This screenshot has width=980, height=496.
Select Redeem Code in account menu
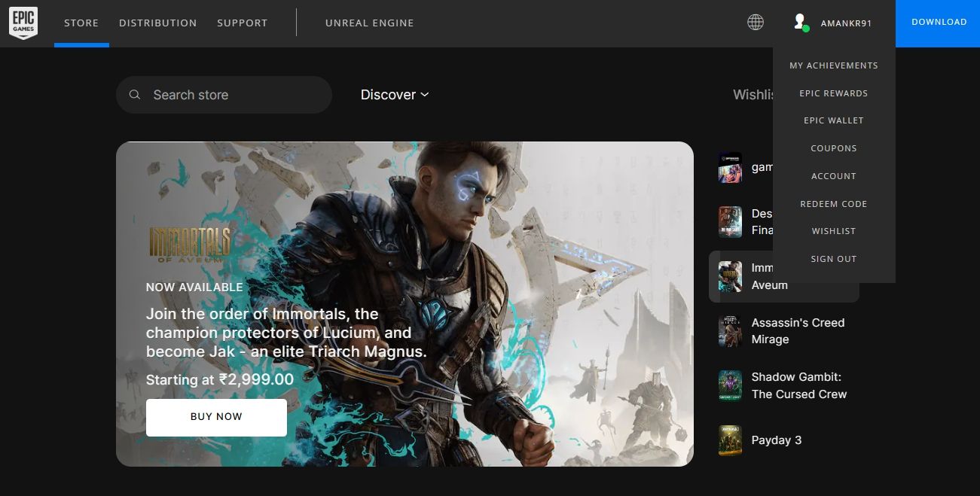pos(833,204)
